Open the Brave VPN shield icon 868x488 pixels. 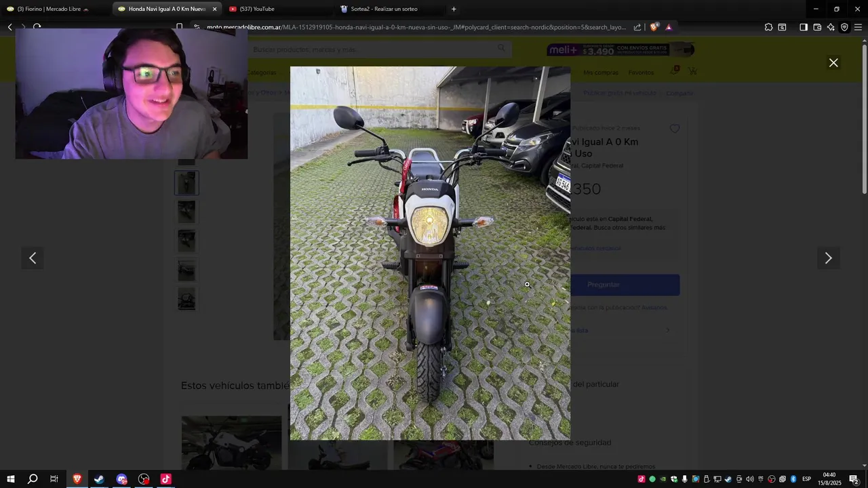[x=844, y=27]
